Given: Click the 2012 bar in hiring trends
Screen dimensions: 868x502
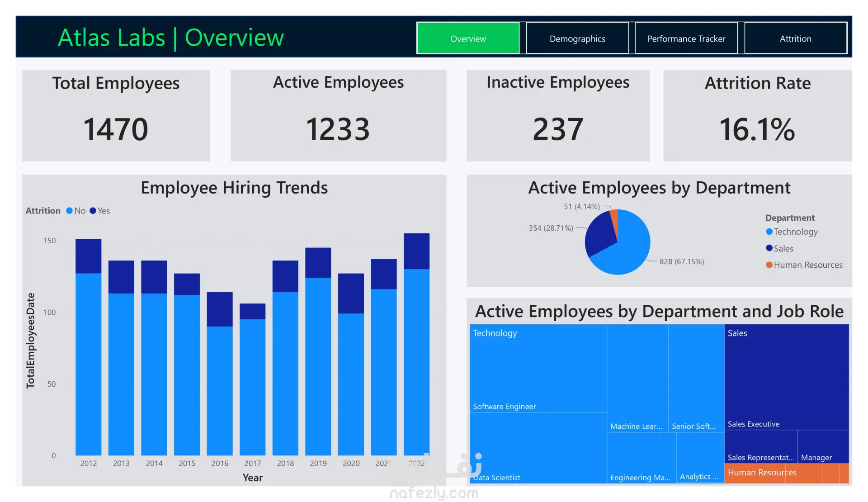Looking at the screenshot, I should 89,362.
